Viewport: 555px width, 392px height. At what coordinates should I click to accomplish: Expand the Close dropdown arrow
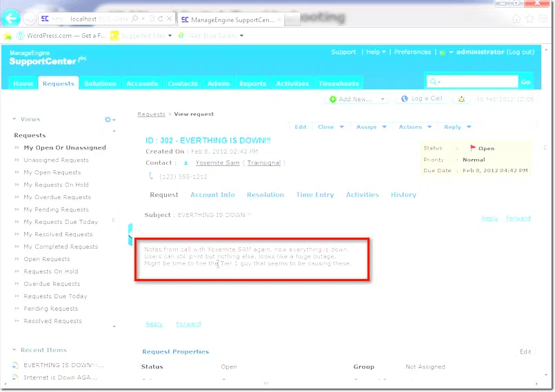[341, 127]
